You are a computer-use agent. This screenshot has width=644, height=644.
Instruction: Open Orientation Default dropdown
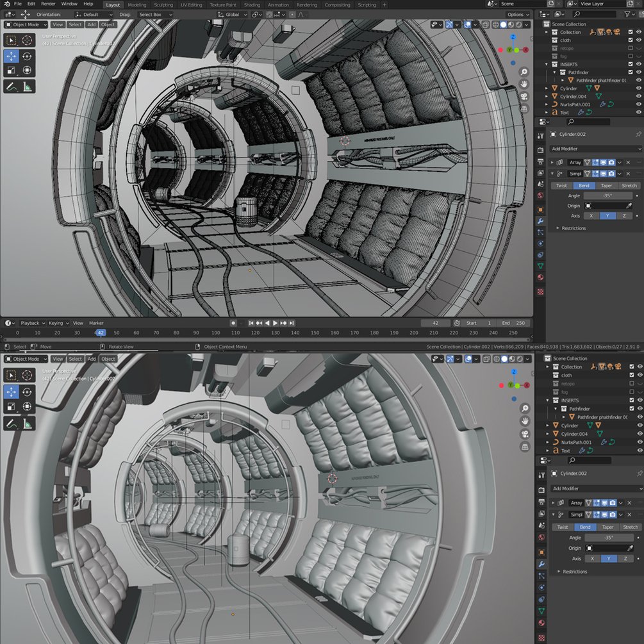point(94,14)
